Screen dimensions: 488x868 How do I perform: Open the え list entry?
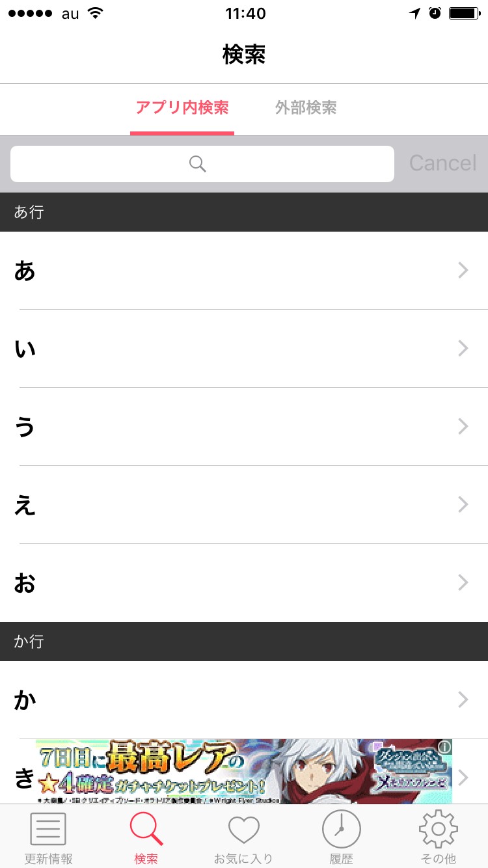pyautogui.click(x=244, y=504)
